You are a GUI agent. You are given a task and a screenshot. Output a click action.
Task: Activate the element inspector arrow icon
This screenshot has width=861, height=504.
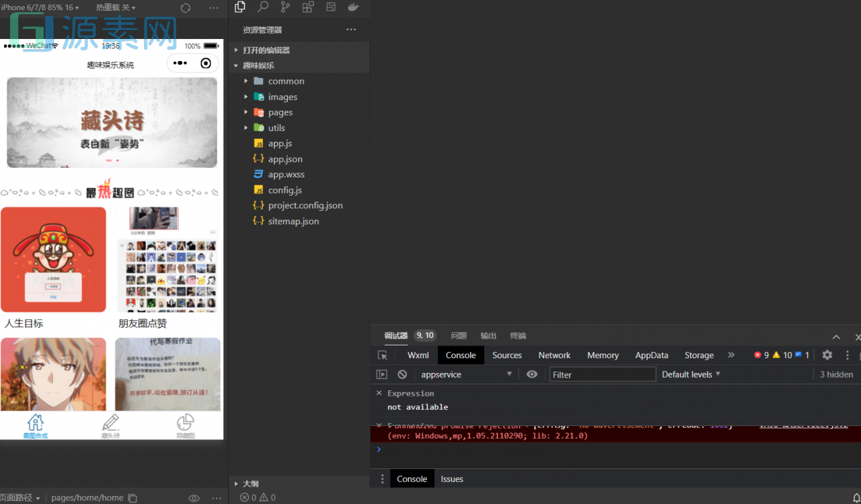[382, 355]
